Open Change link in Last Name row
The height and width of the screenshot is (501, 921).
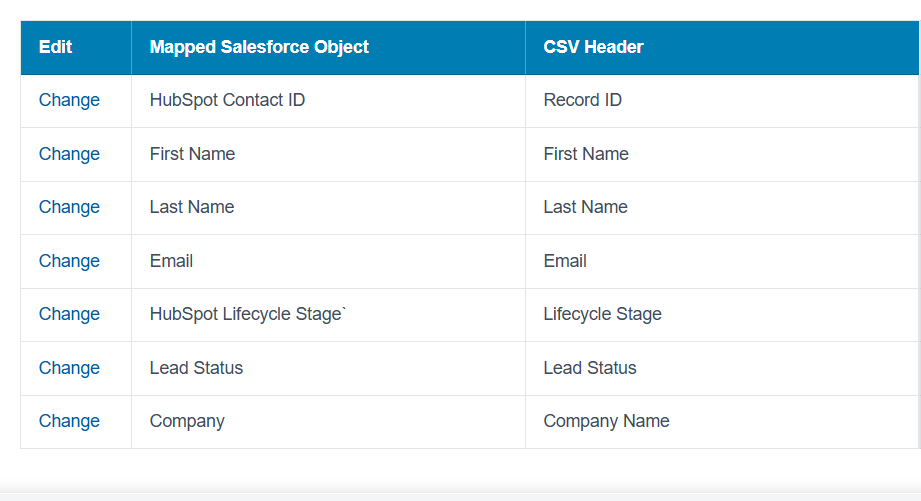[x=69, y=207]
